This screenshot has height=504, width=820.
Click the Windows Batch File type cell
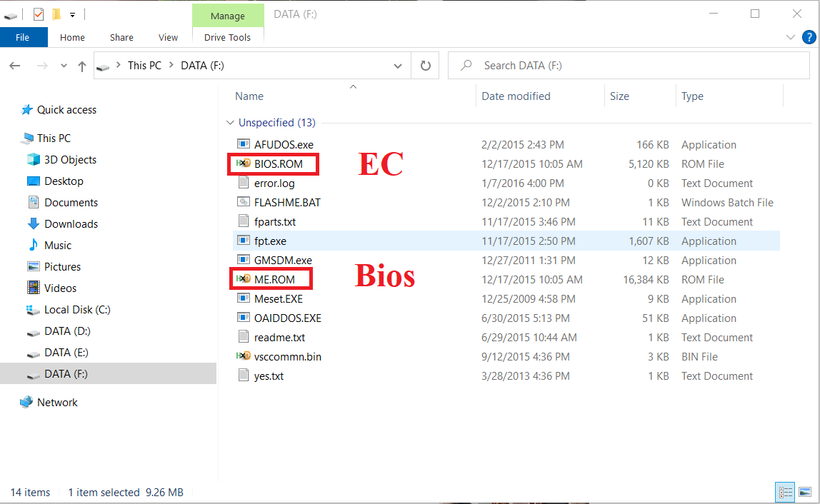(x=727, y=203)
